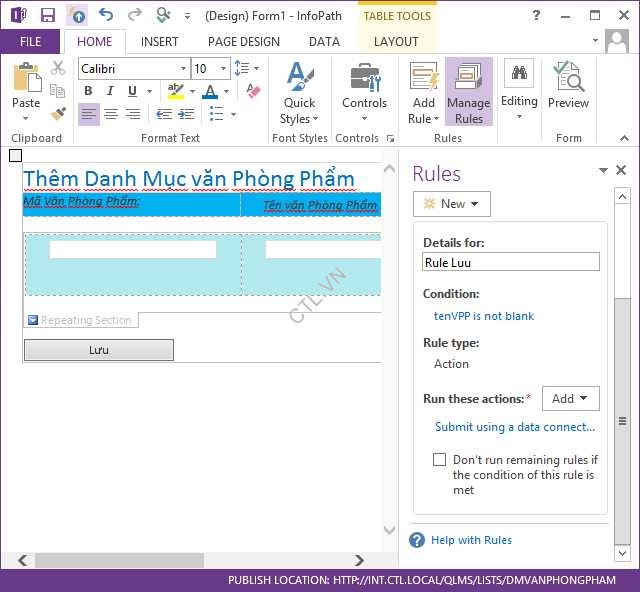This screenshot has height=592, width=640.
Task: Open the PAGE DESIGN tab
Action: click(244, 42)
